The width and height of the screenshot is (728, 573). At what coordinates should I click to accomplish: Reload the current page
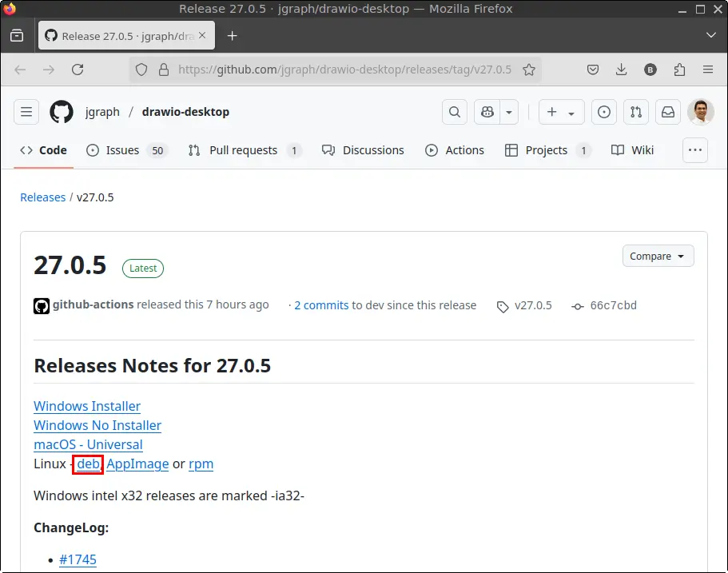tap(78, 70)
